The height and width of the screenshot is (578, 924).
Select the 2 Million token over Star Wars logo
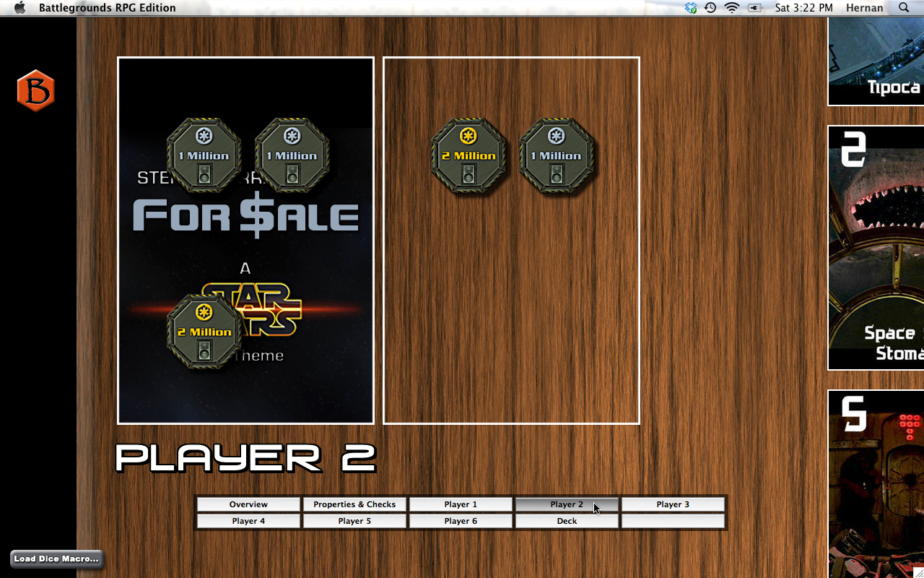click(204, 332)
